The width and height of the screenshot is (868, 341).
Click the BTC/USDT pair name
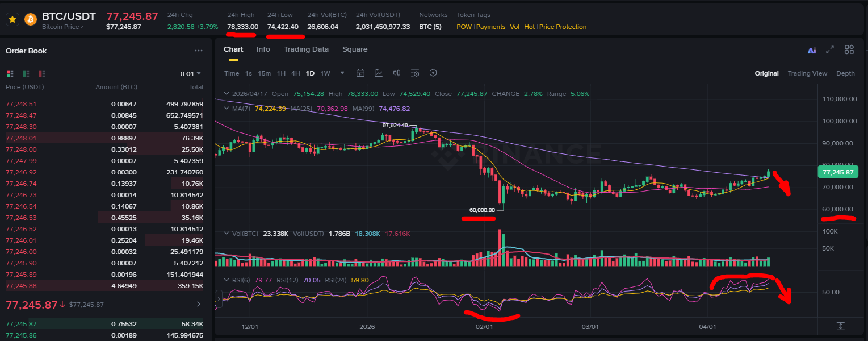(69, 16)
